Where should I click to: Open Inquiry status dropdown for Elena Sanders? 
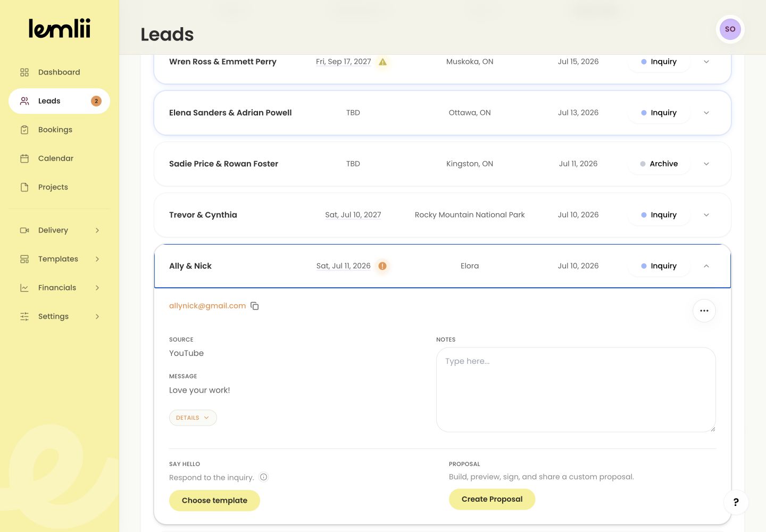[x=659, y=113]
